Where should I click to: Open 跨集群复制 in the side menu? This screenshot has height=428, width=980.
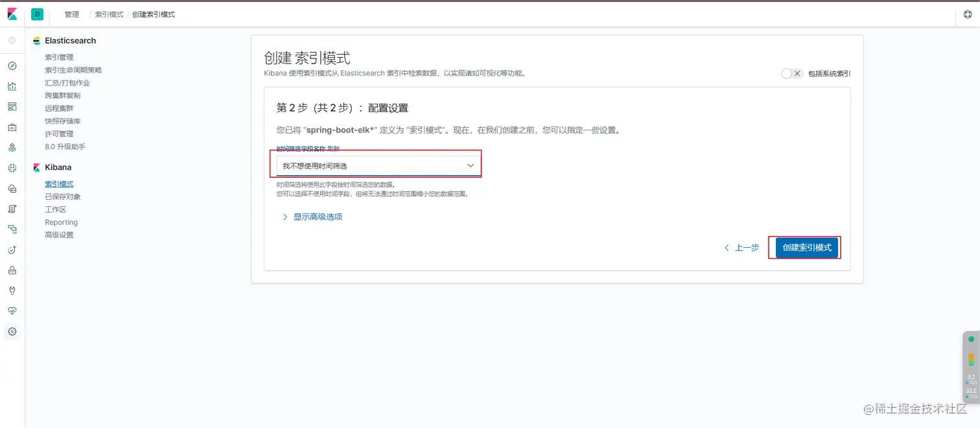[63, 95]
